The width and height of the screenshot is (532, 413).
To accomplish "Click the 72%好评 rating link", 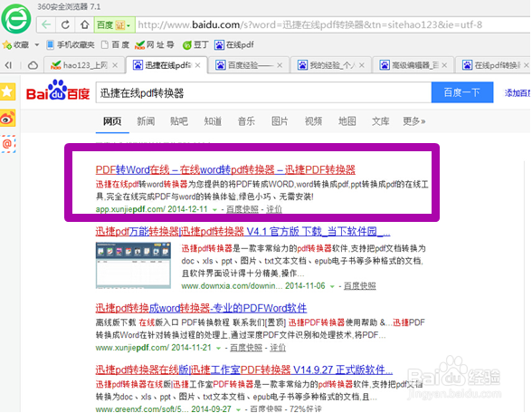I will point(306,409).
